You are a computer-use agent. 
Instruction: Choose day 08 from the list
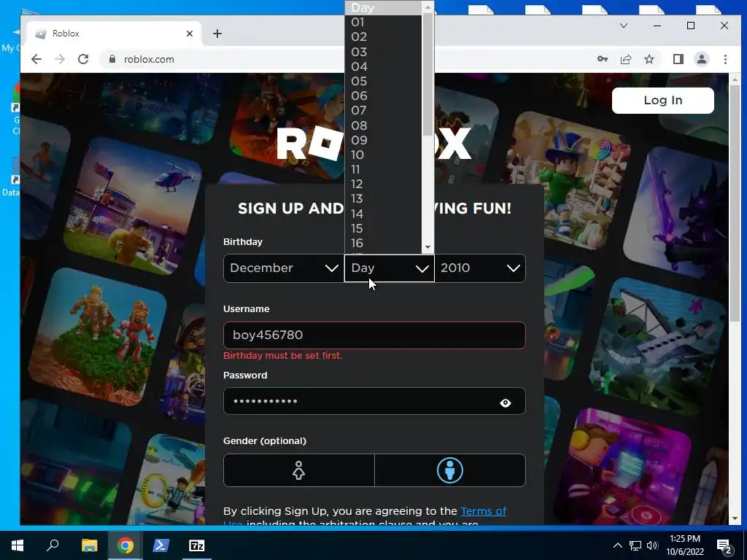point(383,125)
